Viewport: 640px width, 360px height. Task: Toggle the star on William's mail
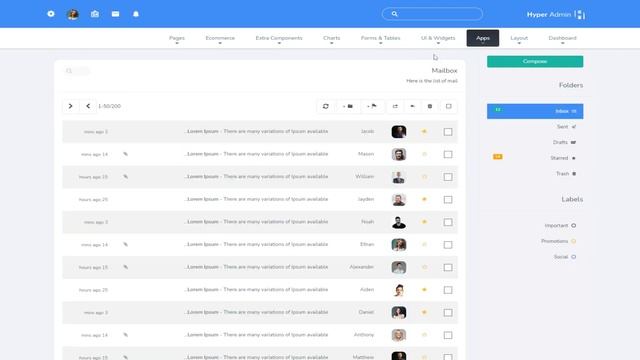[x=424, y=177]
